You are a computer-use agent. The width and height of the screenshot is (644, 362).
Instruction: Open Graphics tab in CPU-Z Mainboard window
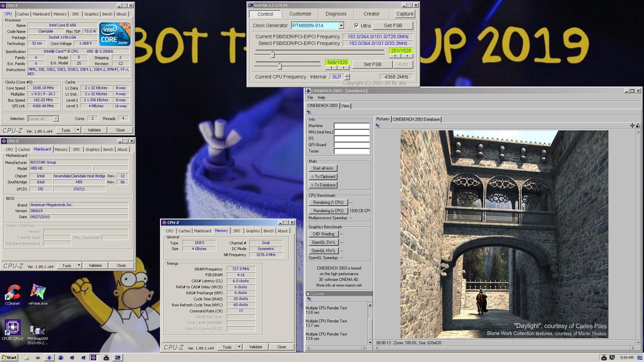[92, 149]
